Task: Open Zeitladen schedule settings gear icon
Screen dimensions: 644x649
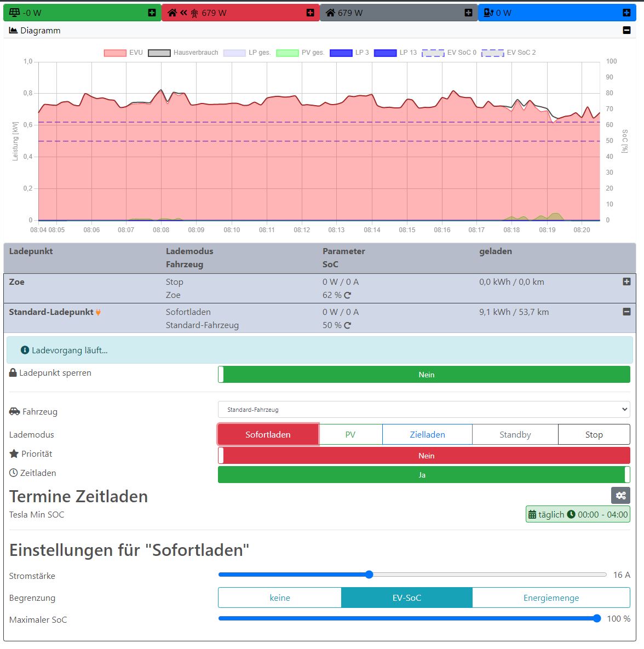Action: click(x=620, y=496)
